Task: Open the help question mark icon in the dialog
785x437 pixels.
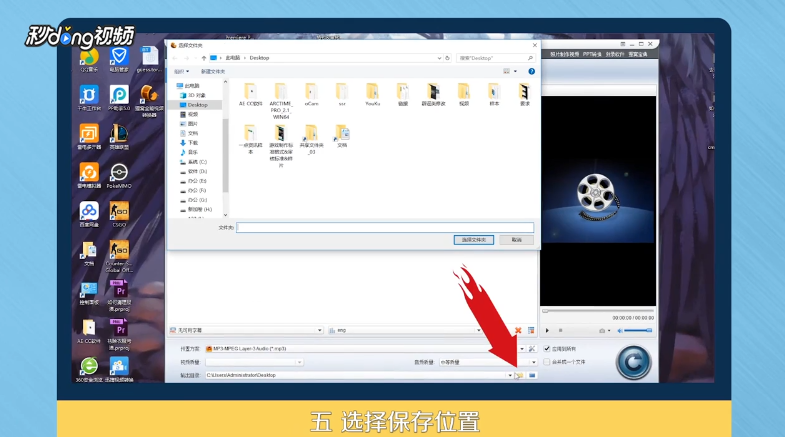Action: click(532, 72)
